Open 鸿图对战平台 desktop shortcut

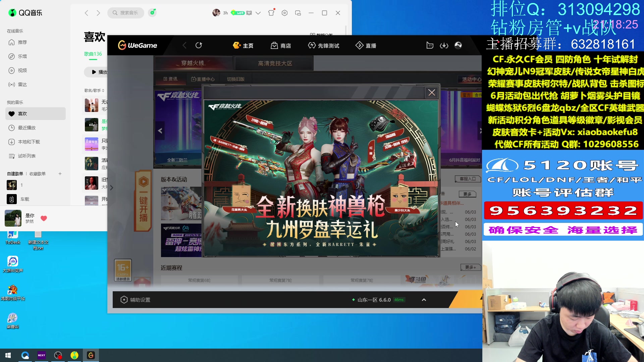pyautogui.click(x=13, y=293)
